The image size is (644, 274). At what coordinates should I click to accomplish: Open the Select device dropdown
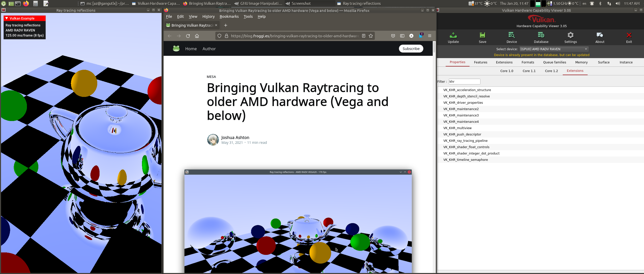coord(554,49)
